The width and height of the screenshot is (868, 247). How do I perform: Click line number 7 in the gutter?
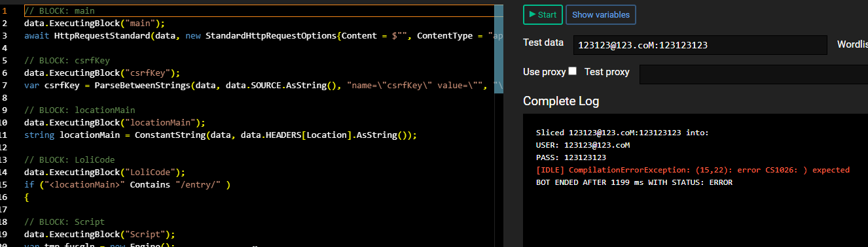[x=5, y=86]
